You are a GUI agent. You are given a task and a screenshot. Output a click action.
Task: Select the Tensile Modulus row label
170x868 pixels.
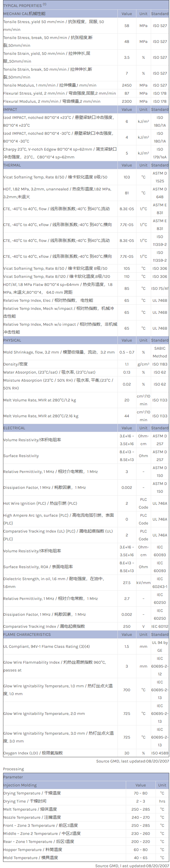[50, 85]
